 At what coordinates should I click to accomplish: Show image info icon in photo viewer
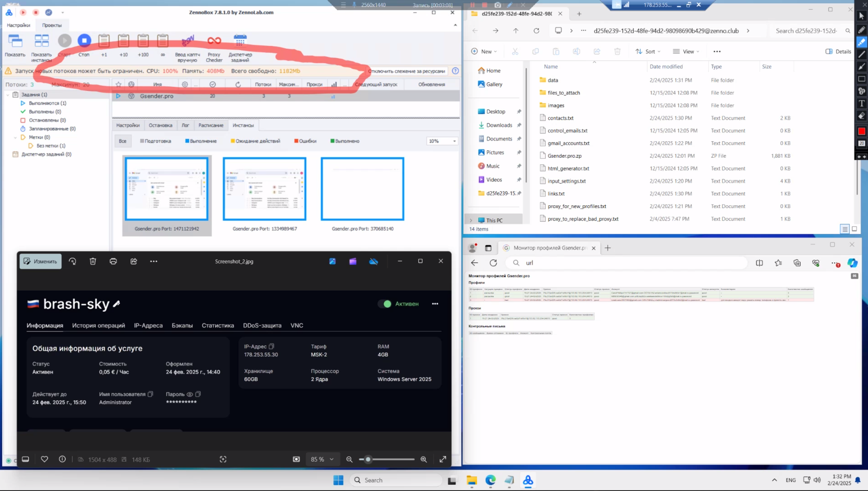62,459
